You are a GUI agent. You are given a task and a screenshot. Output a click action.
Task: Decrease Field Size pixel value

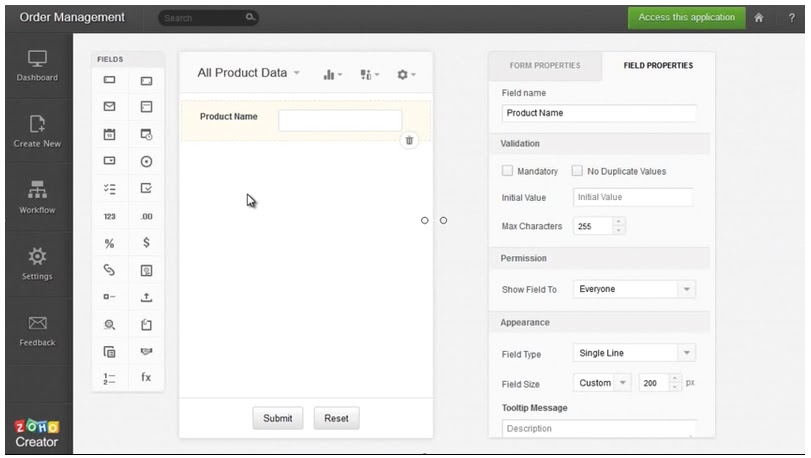tap(674, 387)
